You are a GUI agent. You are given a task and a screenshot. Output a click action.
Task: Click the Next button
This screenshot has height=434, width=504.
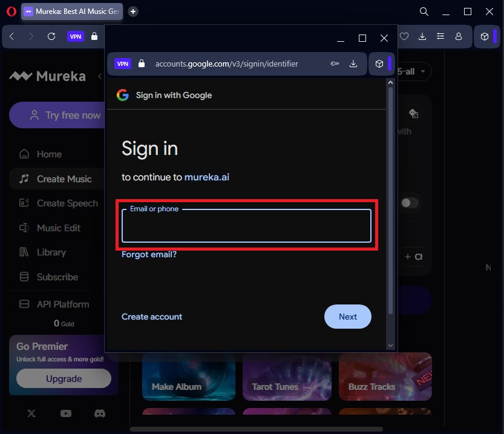click(347, 317)
